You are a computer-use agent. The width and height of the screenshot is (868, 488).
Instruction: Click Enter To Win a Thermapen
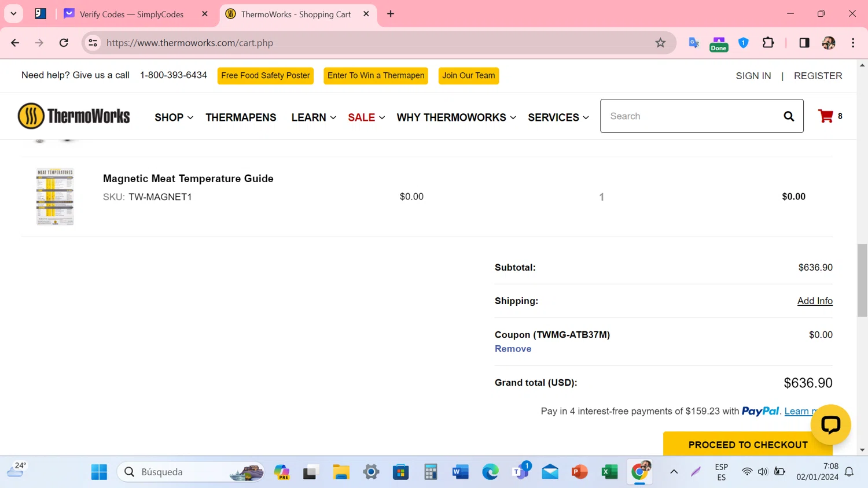[x=376, y=76]
